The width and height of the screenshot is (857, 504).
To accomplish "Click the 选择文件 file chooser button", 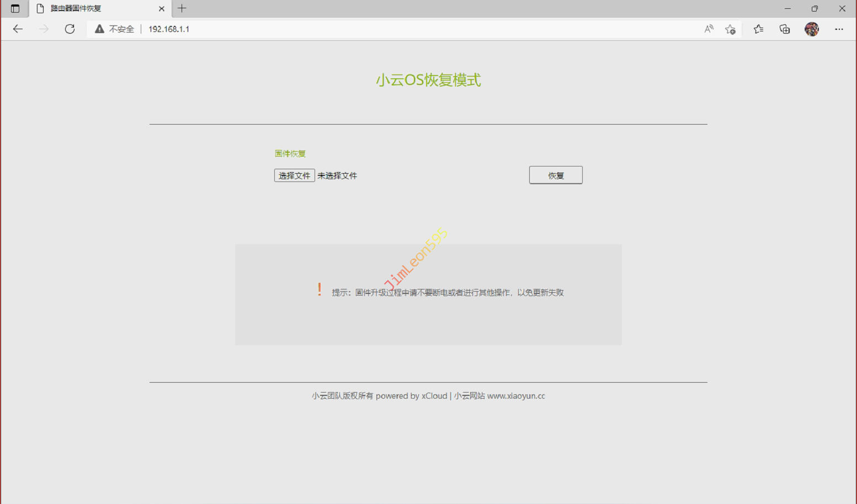I will click(294, 175).
